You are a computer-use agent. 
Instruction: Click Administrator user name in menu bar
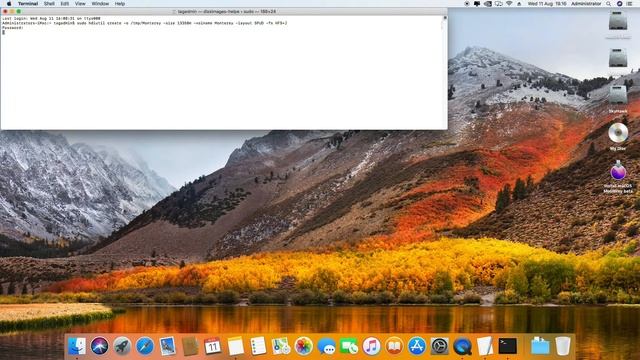(x=586, y=4)
